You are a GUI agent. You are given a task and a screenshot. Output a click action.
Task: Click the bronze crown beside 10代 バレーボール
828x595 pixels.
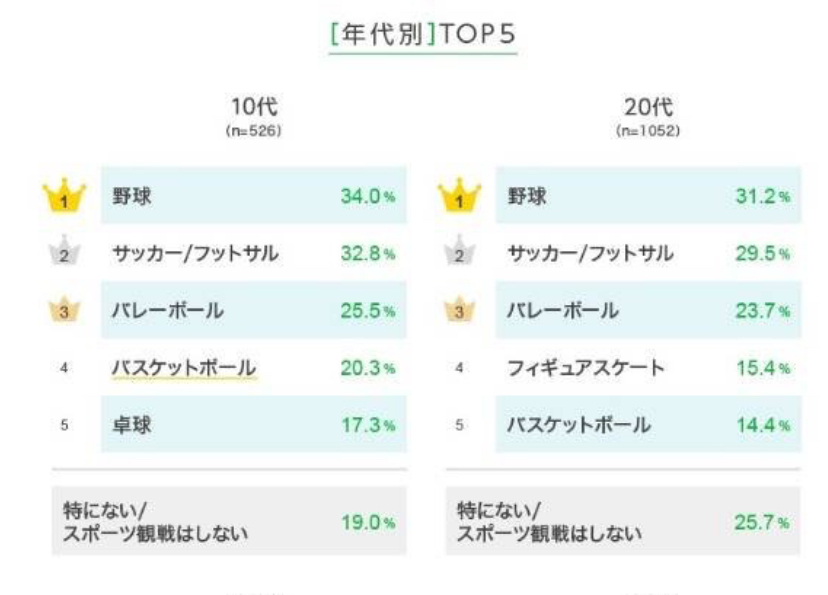[x=63, y=310]
